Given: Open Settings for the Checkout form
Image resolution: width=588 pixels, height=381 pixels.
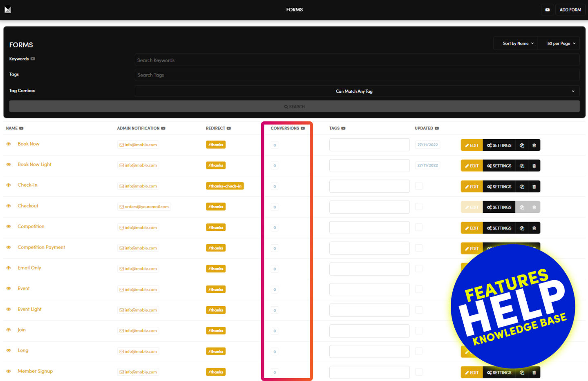Looking at the screenshot, I should click(499, 207).
